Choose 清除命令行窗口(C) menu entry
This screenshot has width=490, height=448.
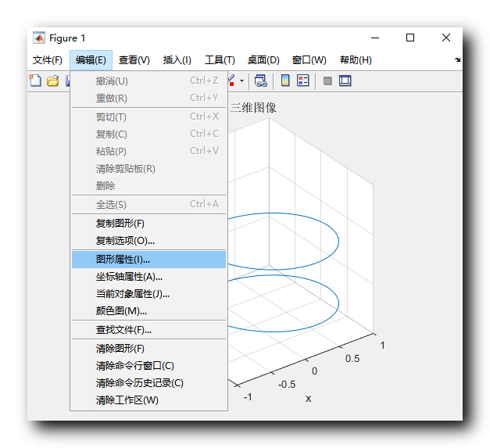[x=148, y=365]
